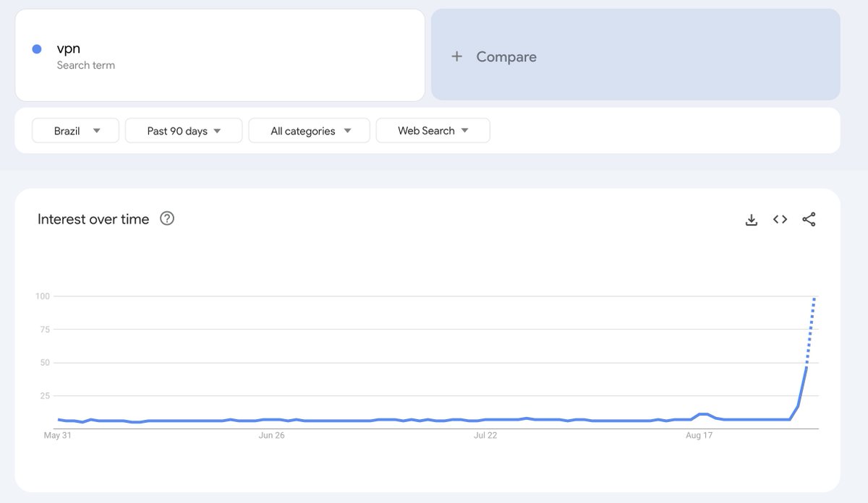This screenshot has width=868, height=503.
Task: Click the May 31 axis label
Action: [56, 435]
